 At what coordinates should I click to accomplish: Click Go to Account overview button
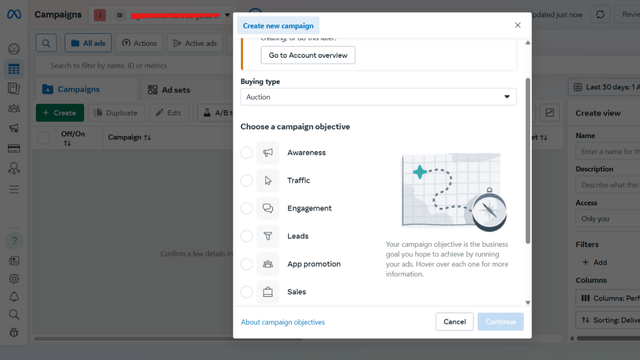click(308, 55)
